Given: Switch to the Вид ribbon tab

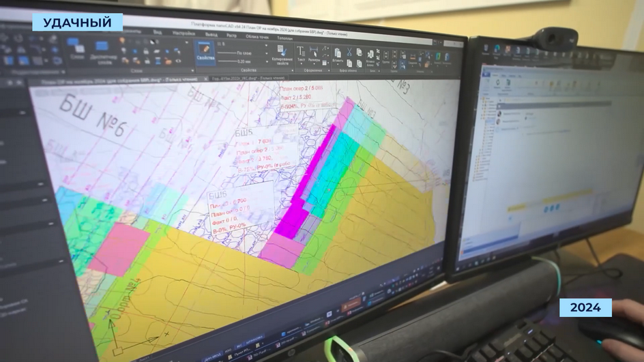Looking at the screenshot, I should [x=158, y=31].
